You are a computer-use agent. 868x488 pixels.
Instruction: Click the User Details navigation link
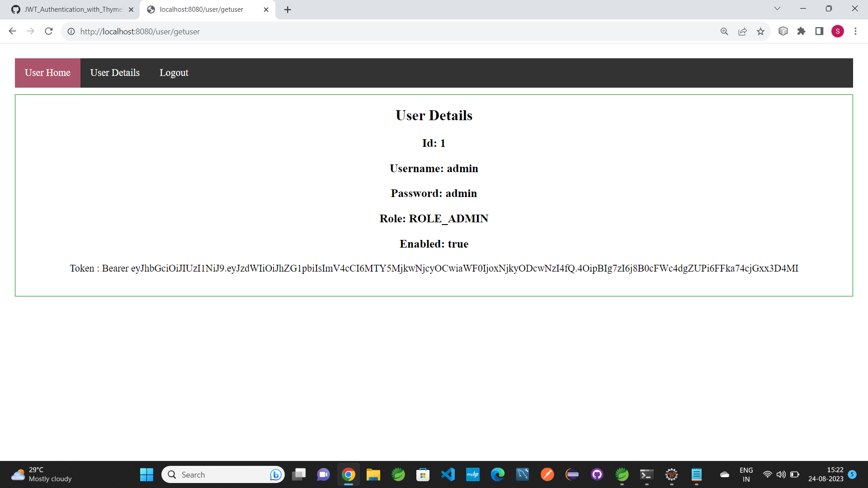(x=114, y=73)
